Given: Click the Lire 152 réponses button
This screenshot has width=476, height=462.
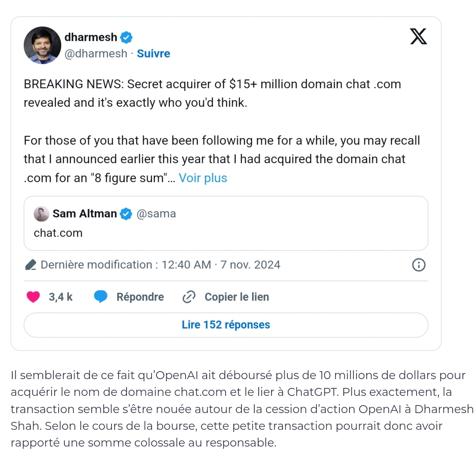Looking at the screenshot, I should [226, 325].
